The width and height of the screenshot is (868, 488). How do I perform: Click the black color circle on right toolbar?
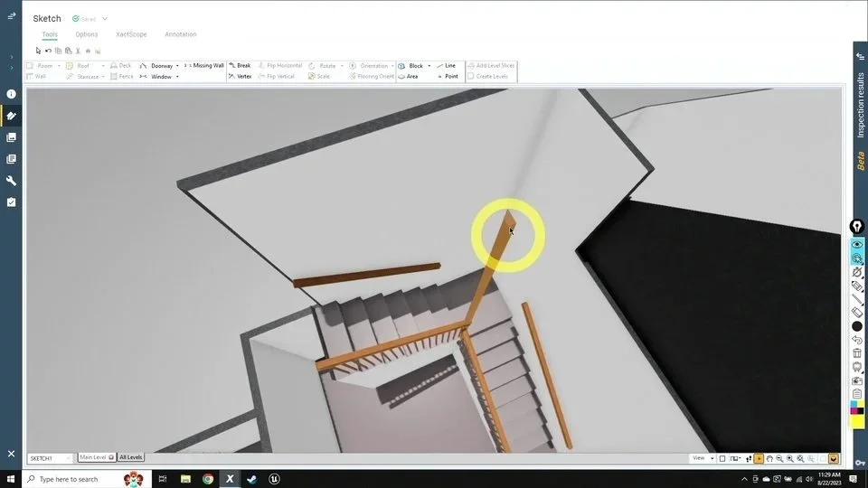pyautogui.click(x=857, y=326)
